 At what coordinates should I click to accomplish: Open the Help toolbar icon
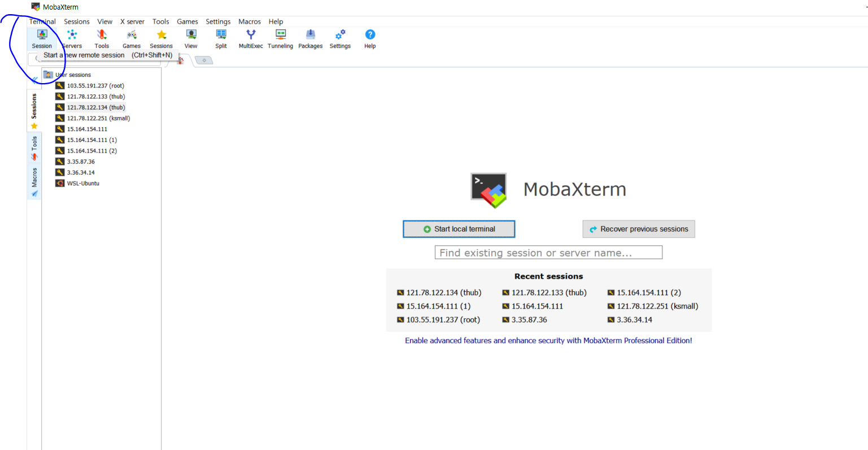click(370, 38)
